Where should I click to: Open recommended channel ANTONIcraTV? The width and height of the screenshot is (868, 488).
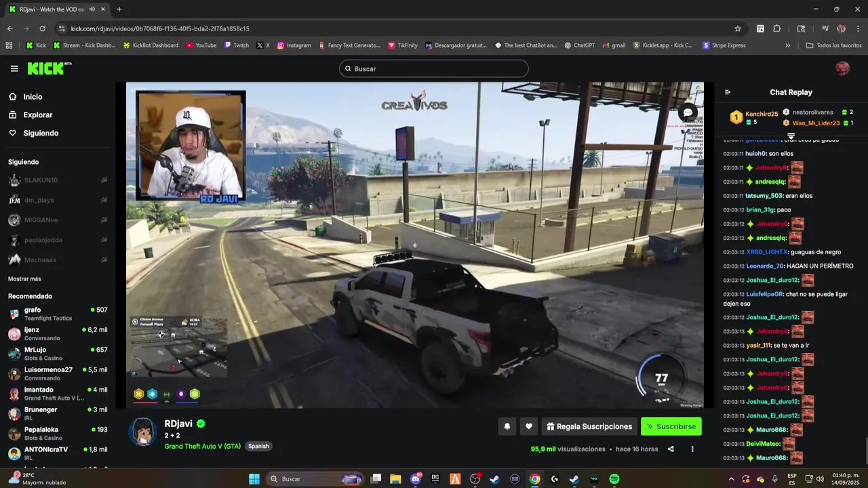(x=58, y=453)
